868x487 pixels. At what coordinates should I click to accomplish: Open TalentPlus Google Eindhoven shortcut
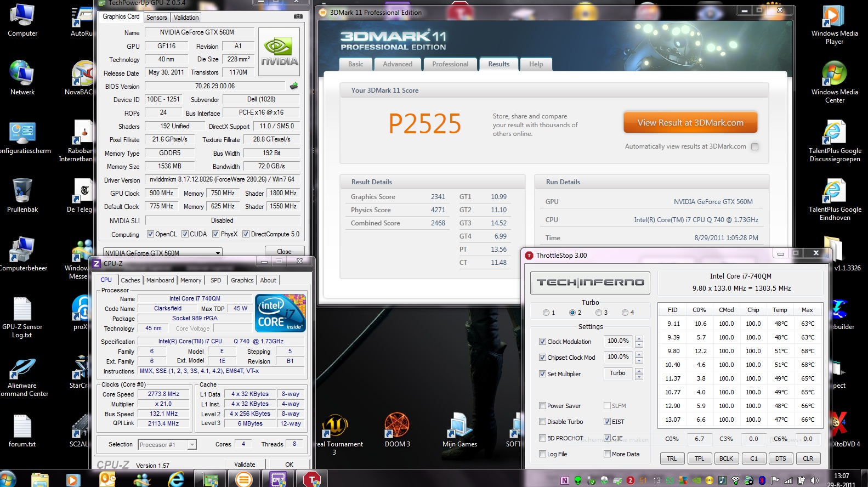point(835,200)
